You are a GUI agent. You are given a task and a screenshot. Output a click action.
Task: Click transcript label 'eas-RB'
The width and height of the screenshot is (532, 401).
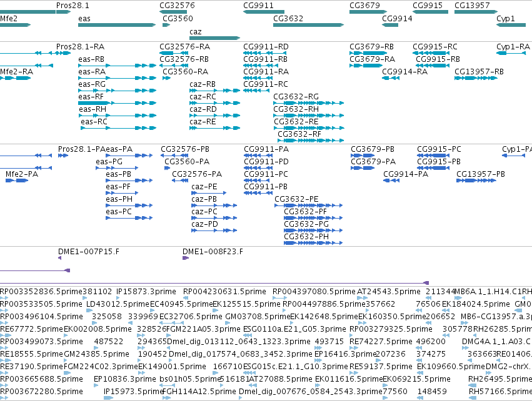(x=91, y=59)
